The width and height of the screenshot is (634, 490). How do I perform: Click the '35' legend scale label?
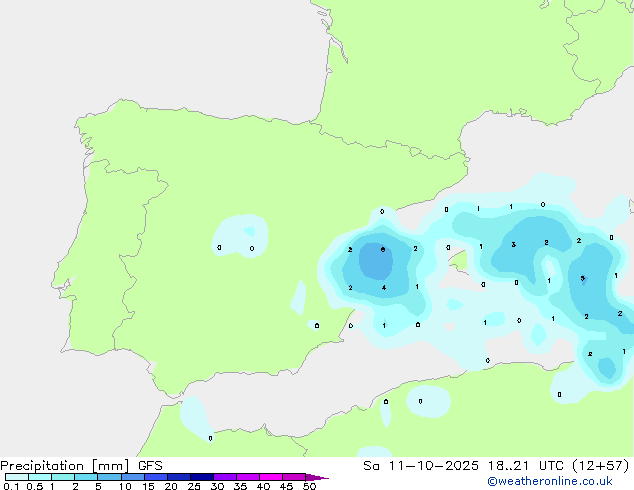pyautogui.click(x=241, y=486)
